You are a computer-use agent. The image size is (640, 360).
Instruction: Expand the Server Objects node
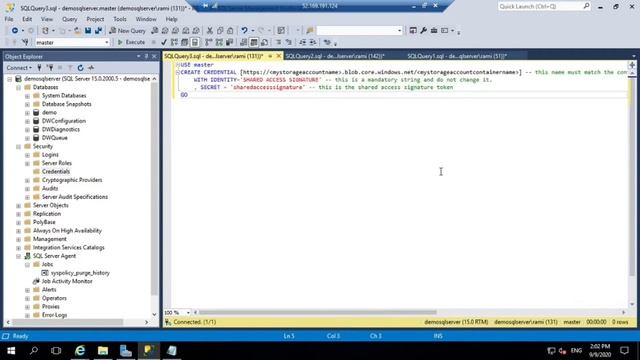[18, 206]
